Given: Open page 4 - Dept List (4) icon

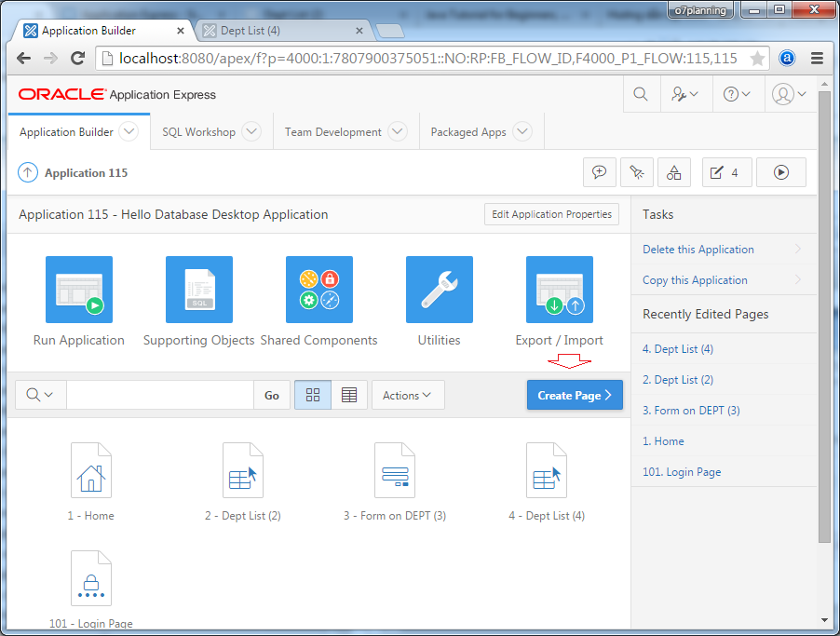Looking at the screenshot, I should pyautogui.click(x=547, y=470).
